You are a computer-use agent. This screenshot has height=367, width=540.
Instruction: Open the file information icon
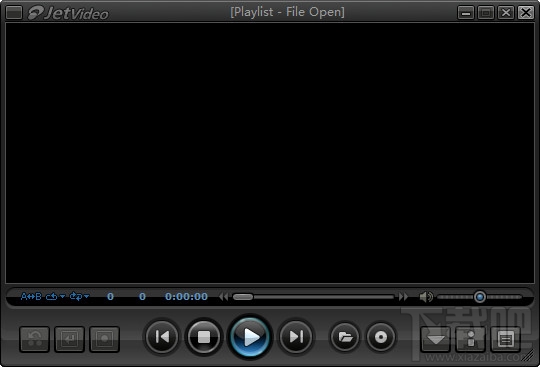[471, 339]
